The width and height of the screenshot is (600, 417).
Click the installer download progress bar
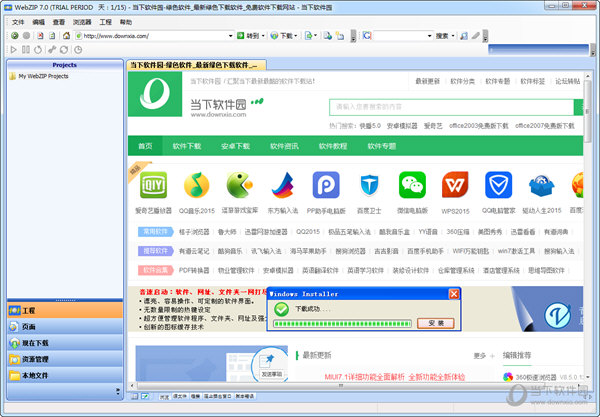(x=342, y=324)
